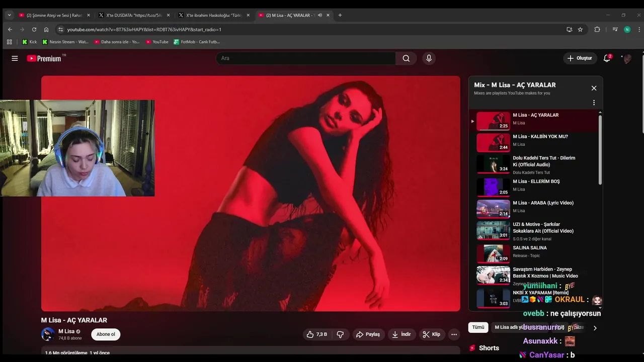View site information icon
This screenshot has width=644, height=362.
[x=60, y=30]
